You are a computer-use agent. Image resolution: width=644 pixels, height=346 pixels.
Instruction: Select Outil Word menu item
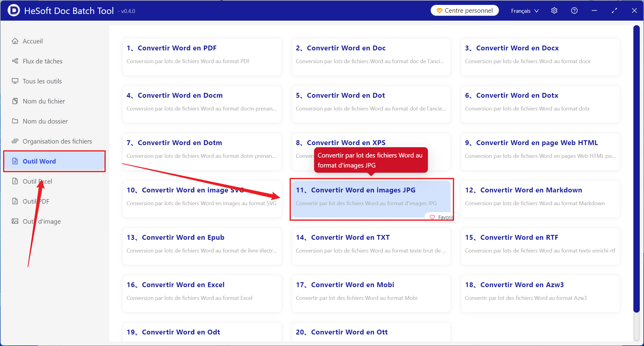pos(54,161)
